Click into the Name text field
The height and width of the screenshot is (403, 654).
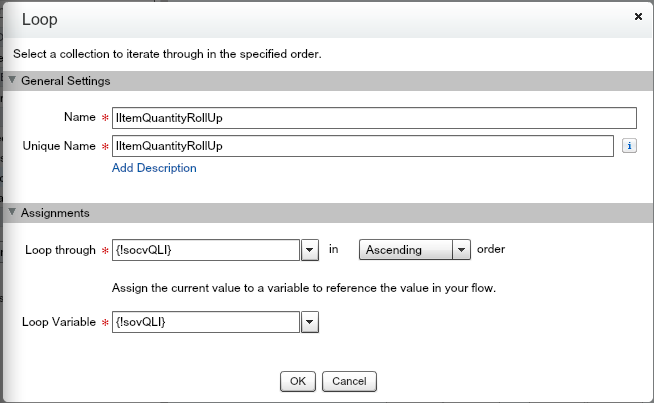[374, 118]
